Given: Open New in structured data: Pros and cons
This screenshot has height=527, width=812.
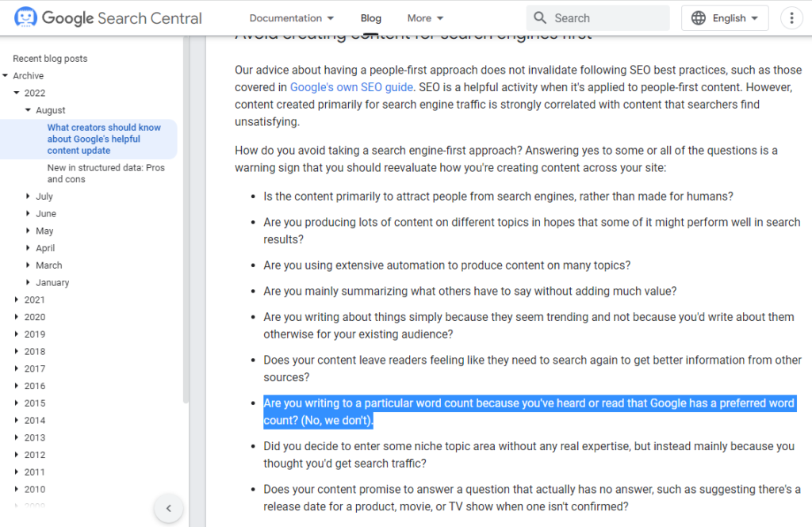Looking at the screenshot, I should coord(105,174).
